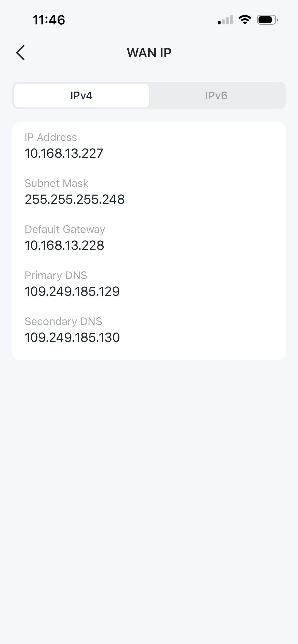The image size is (298, 644).
Task: Select the IP address value 10.168.13.227
Action: click(x=64, y=153)
